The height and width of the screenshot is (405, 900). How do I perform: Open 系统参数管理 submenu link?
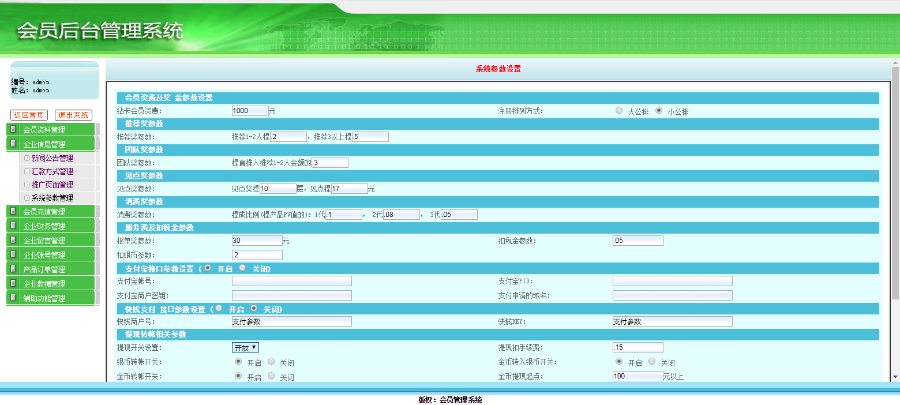click(52, 198)
